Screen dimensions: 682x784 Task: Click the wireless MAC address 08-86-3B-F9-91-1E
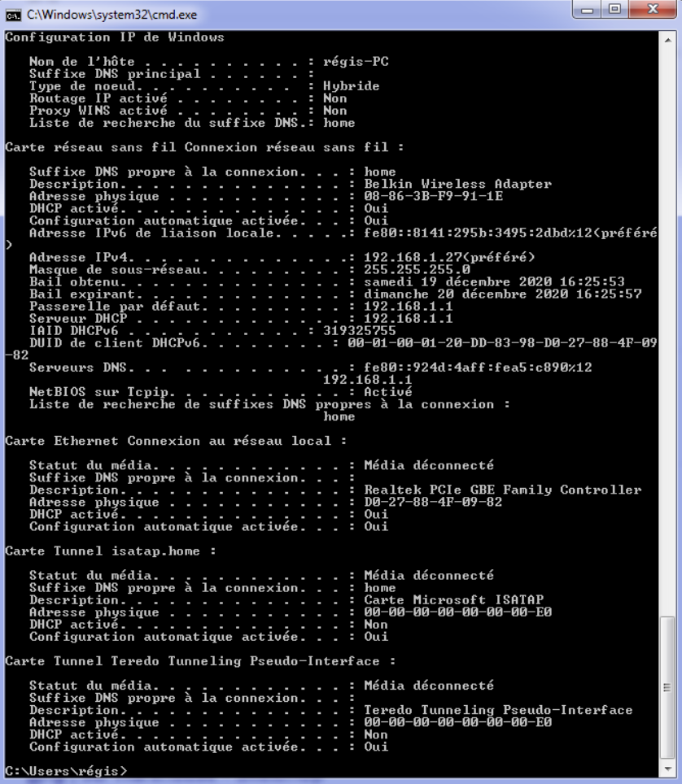[433, 196]
